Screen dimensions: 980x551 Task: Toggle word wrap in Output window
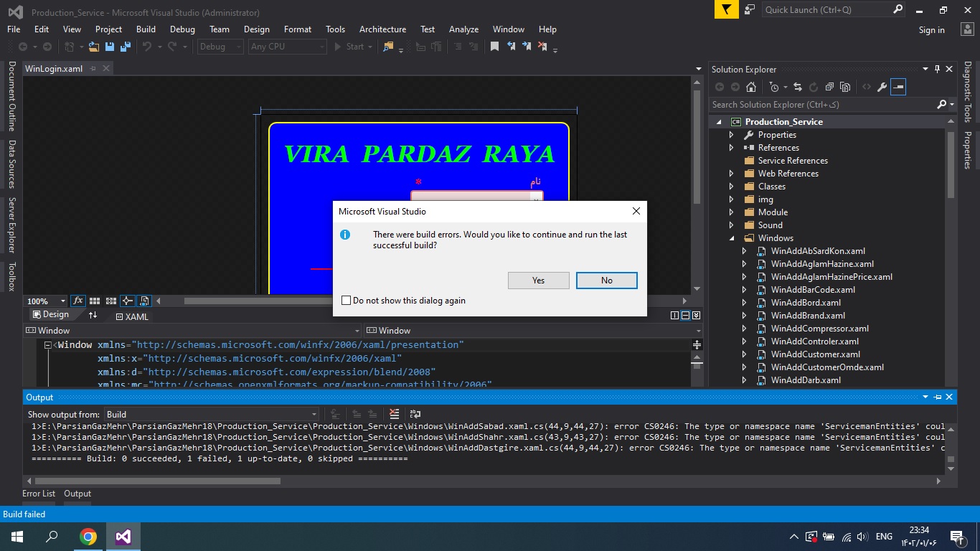(x=415, y=415)
